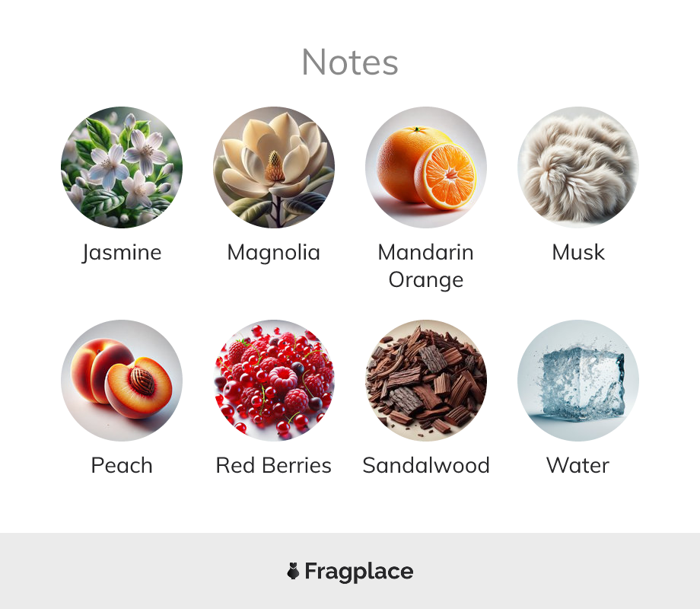Open the Musk text label
700x609 pixels.
578,252
